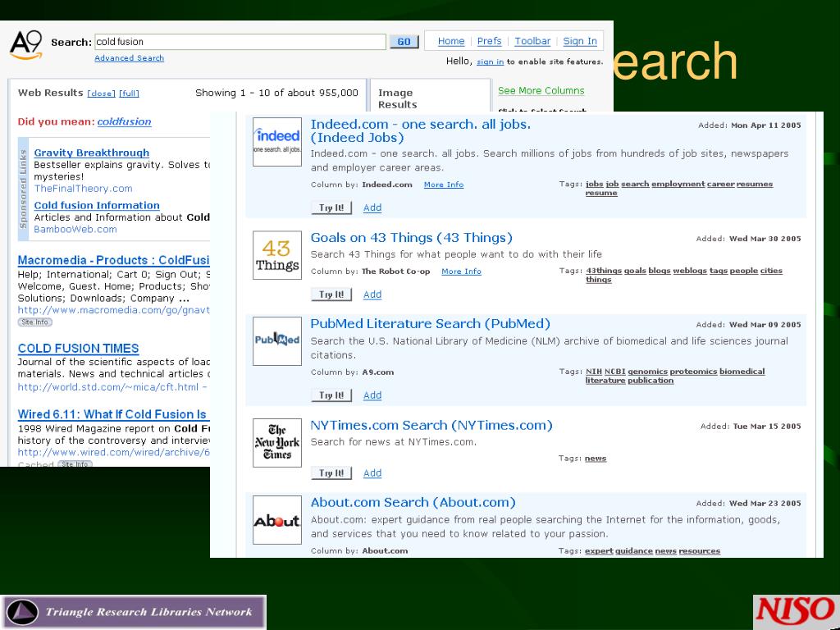Image resolution: width=840 pixels, height=630 pixels.
Task: Open Indeed.com - one search. all jobs. title
Action: coord(421,130)
